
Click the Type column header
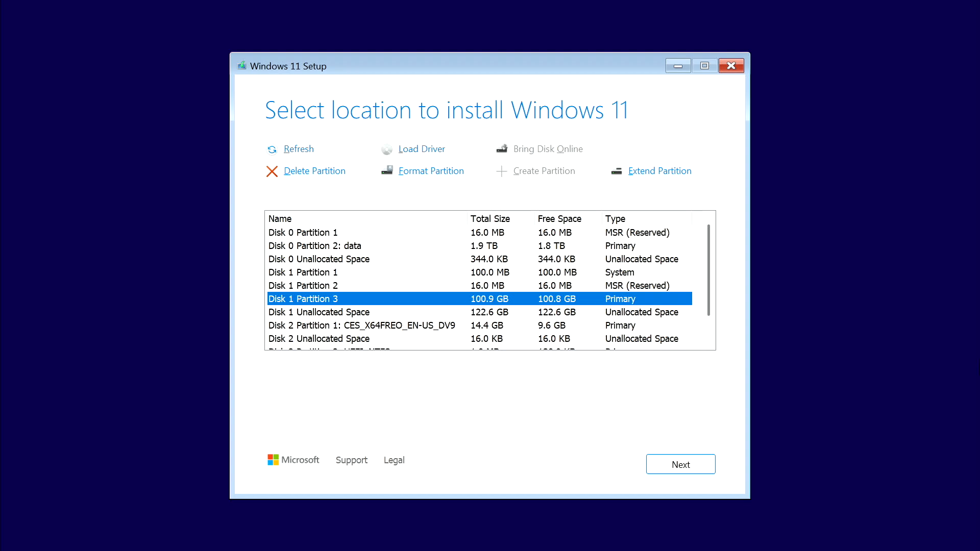(x=647, y=219)
